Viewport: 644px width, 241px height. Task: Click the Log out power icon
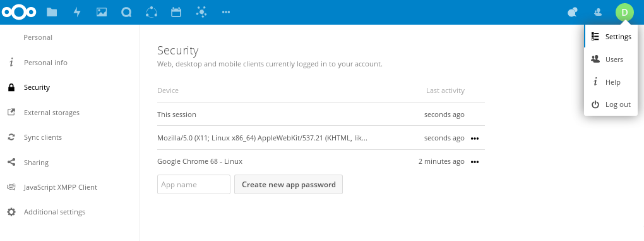click(x=595, y=104)
